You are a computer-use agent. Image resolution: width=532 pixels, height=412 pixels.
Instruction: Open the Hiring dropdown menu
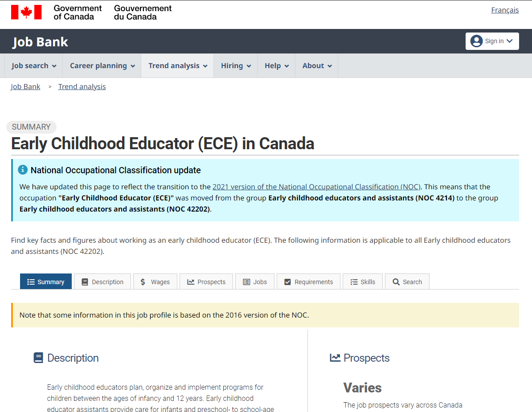(x=236, y=66)
